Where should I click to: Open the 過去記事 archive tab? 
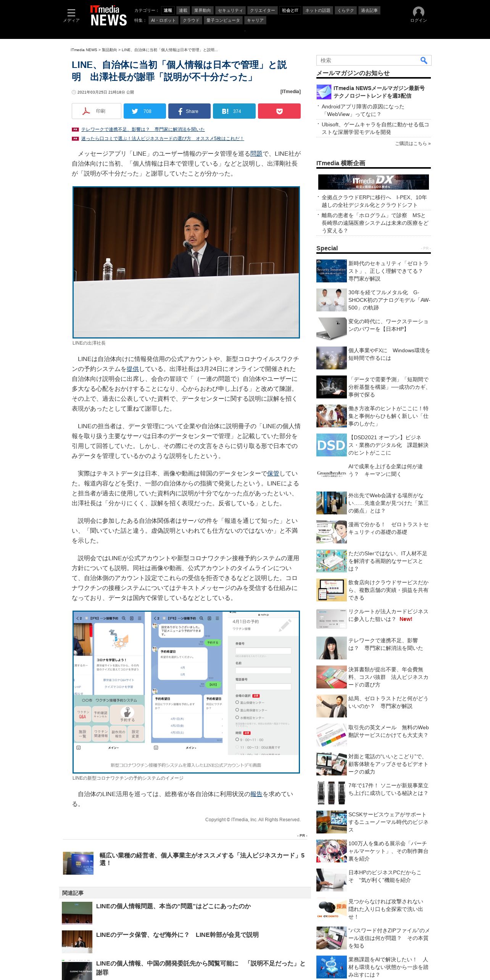[x=369, y=10]
